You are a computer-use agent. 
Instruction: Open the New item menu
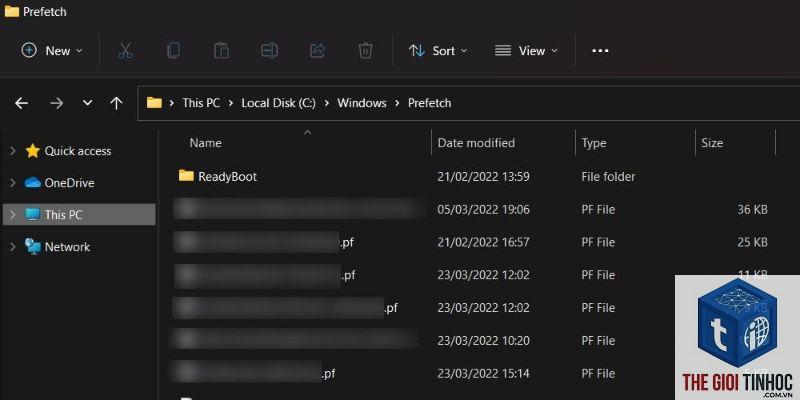52,51
